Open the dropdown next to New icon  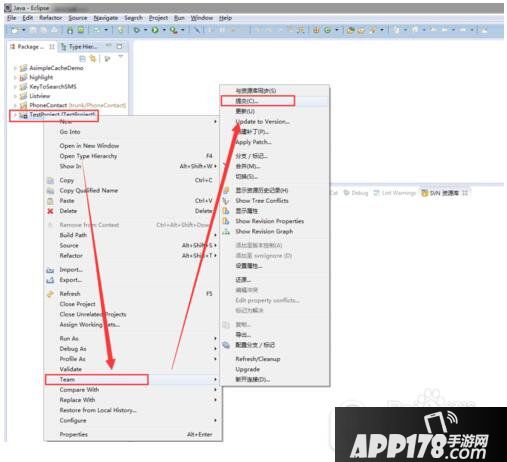coord(24,30)
